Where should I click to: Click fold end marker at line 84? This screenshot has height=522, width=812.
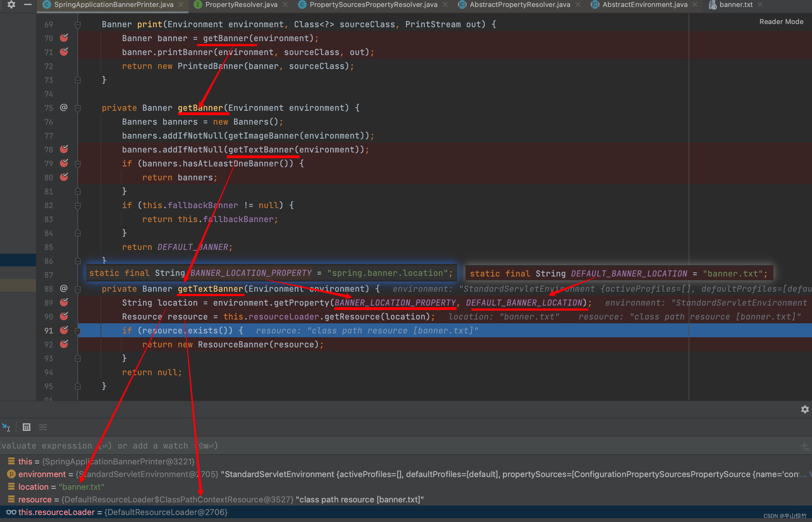coord(77,233)
